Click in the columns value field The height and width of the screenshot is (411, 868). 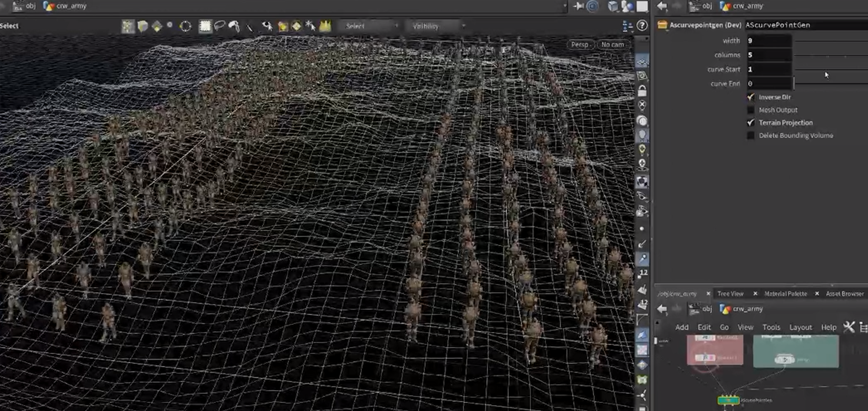tap(769, 55)
